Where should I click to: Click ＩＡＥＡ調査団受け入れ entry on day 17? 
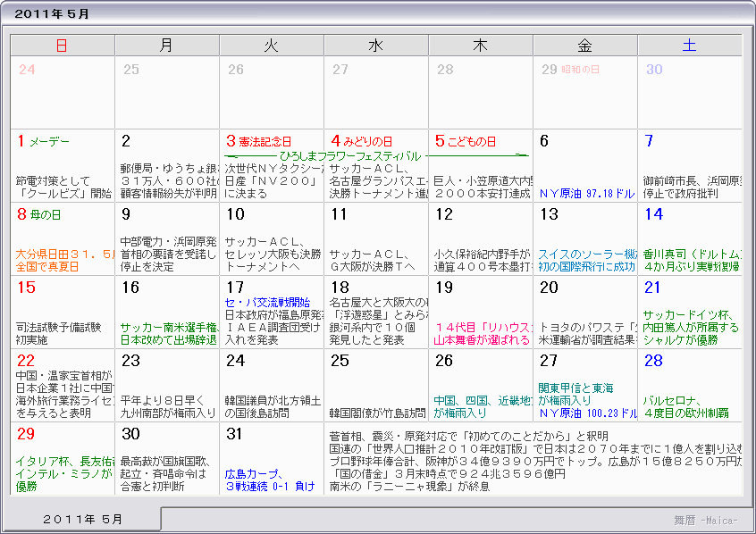(273, 333)
